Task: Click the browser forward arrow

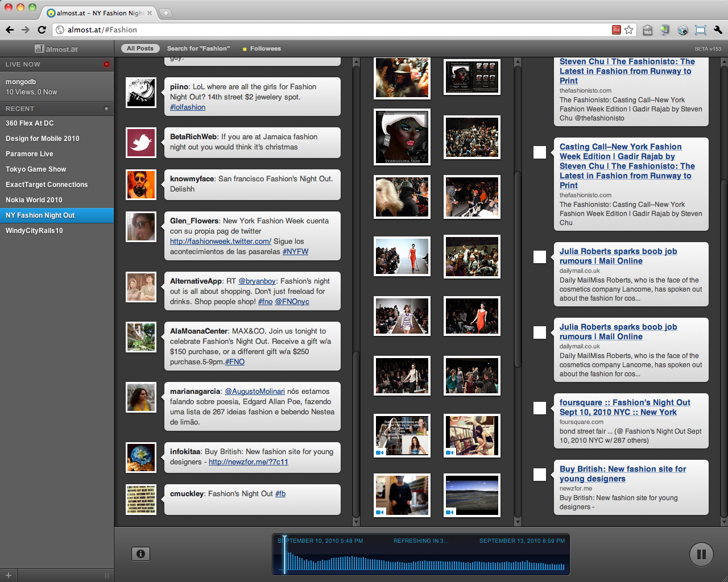Action: (25, 30)
